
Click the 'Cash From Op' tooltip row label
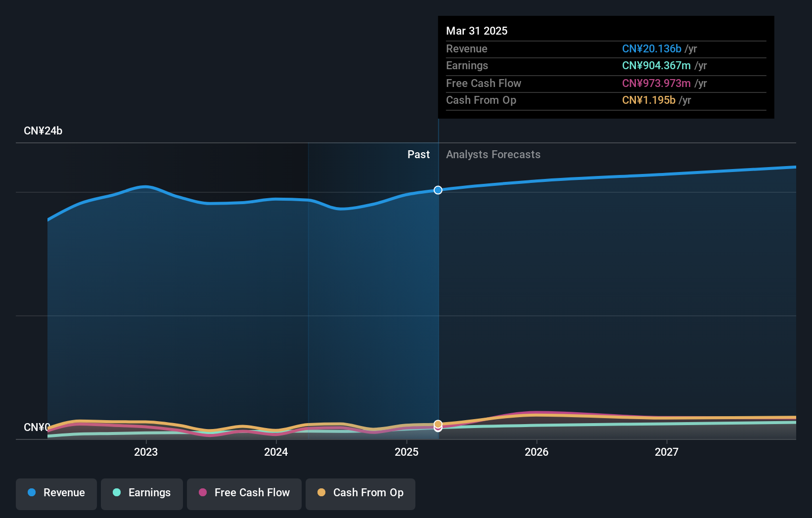pos(481,100)
